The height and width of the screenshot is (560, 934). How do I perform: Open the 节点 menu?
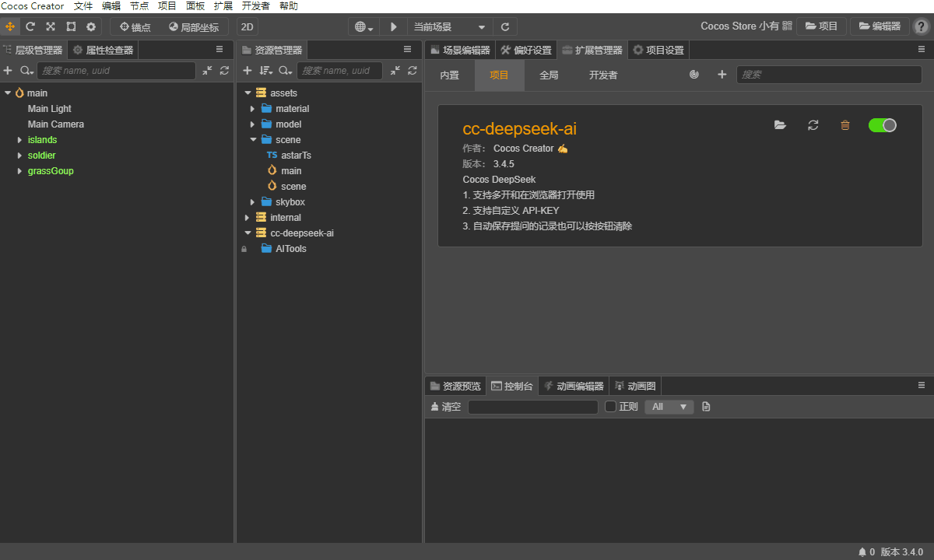(x=139, y=6)
